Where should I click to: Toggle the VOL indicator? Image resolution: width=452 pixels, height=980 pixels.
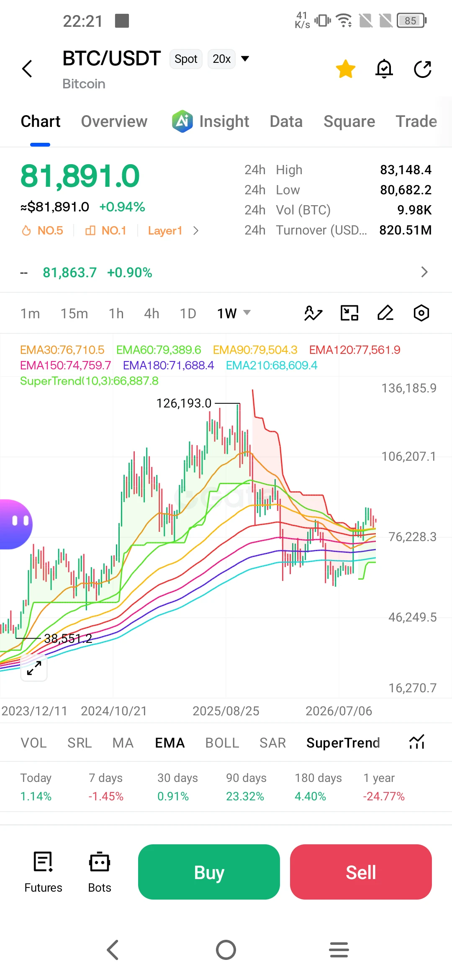click(33, 743)
